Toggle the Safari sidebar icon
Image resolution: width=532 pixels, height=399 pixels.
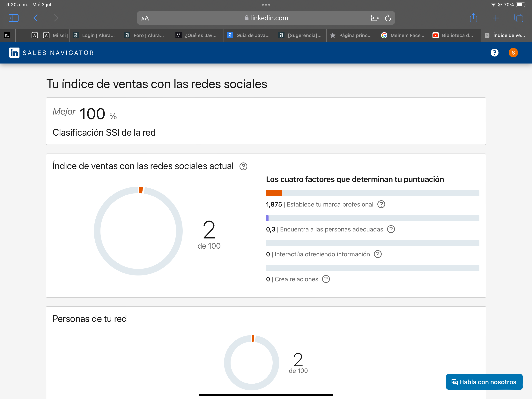coord(13,18)
